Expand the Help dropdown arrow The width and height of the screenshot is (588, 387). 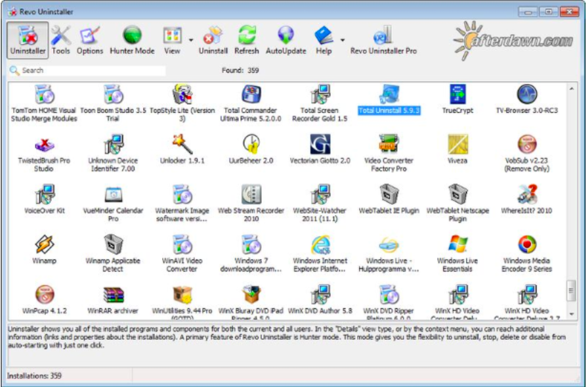coord(343,40)
